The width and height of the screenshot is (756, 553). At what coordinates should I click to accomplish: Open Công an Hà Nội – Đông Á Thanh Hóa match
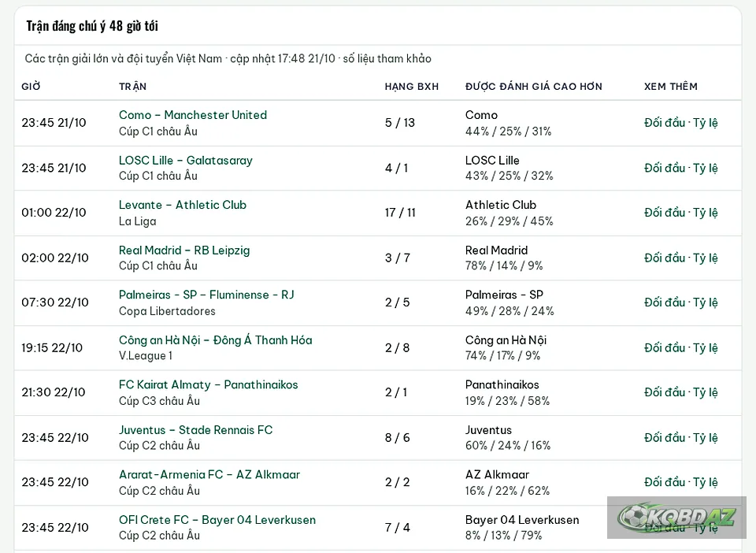pos(216,340)
